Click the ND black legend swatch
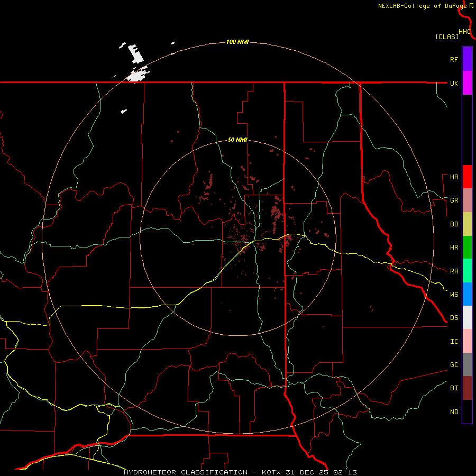 pyautogui.click(x=467, y=411)
